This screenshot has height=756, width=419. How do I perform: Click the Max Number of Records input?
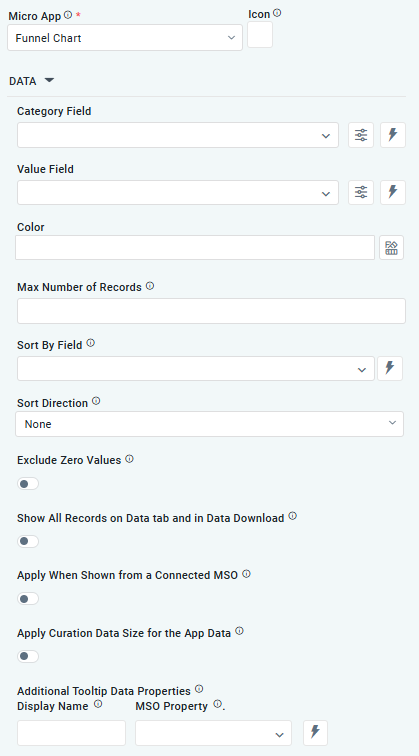[x=211, y=311]
